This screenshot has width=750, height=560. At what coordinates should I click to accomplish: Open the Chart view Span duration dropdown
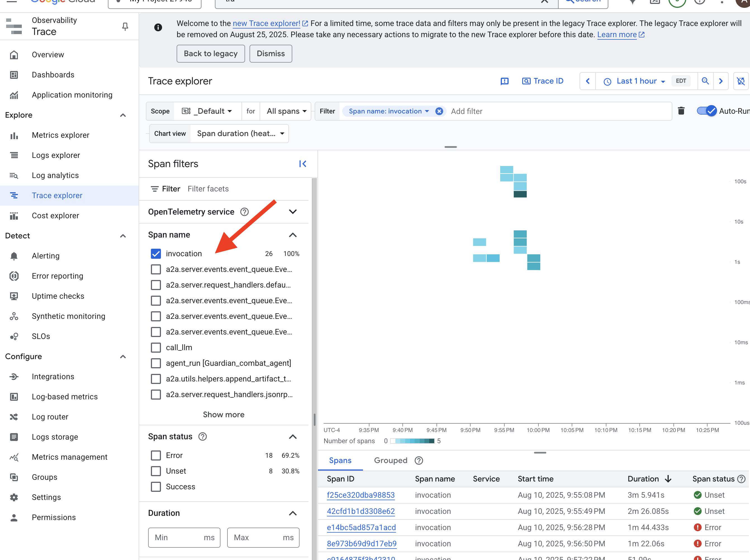tap(240, 134)
